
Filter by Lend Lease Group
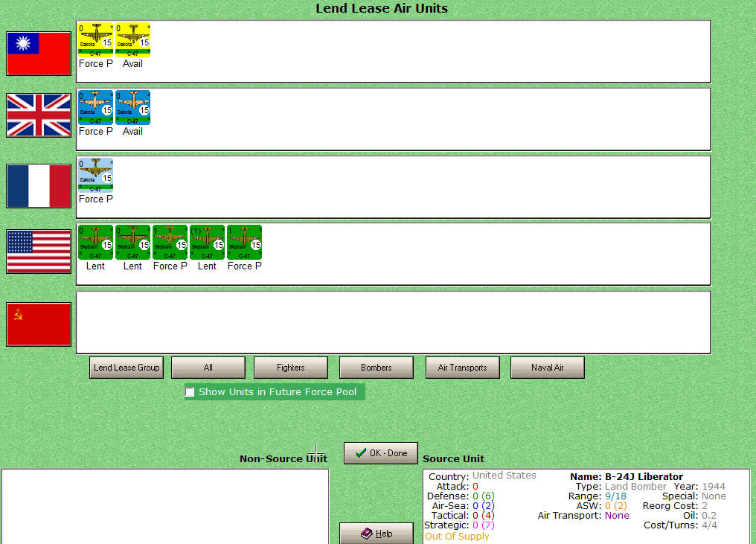(126, 368)
